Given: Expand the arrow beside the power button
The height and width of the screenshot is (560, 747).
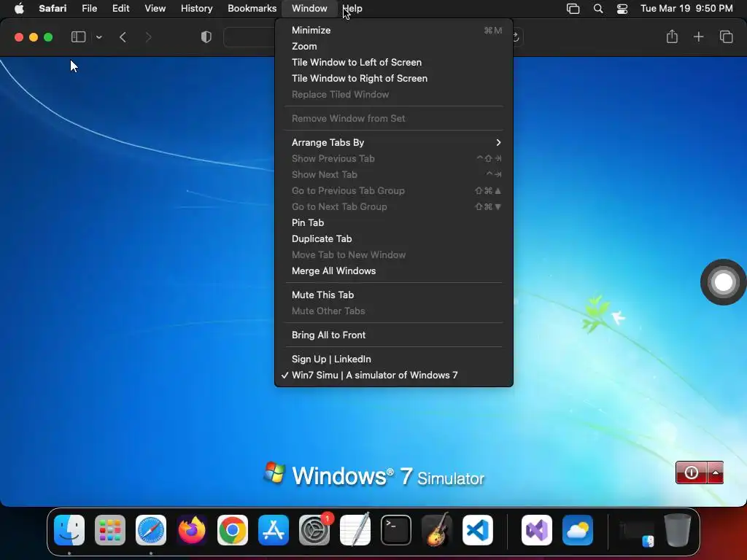Looking at the screenshot, I should click(716, 472).
